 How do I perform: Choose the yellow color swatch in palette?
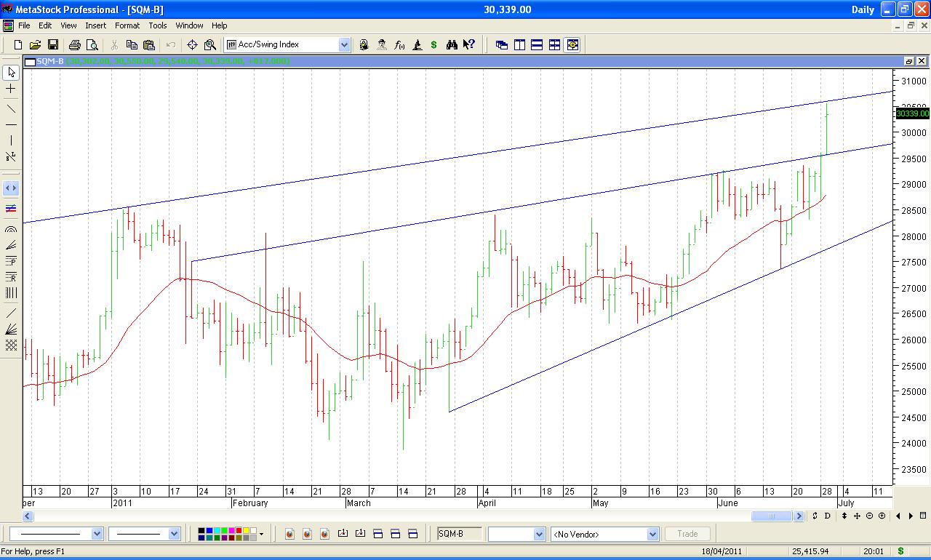point(246,531)
